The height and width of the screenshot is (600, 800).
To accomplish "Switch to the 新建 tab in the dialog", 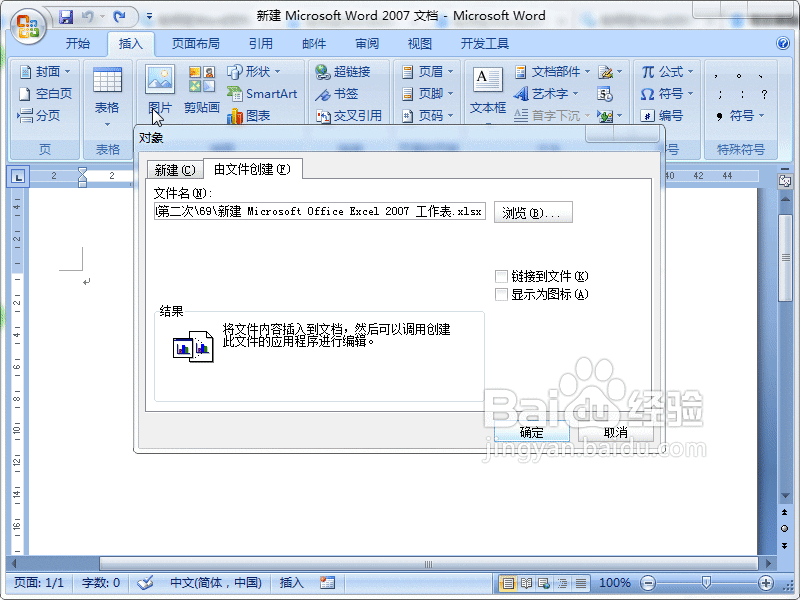I will pyautogui.click(x=173, y=169).
